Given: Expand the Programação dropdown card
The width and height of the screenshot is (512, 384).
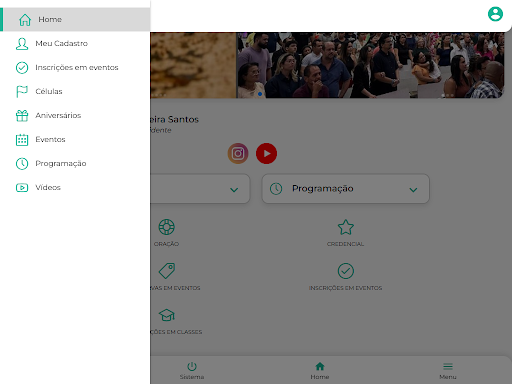Looking at the screenshot, I should (346, 189).
